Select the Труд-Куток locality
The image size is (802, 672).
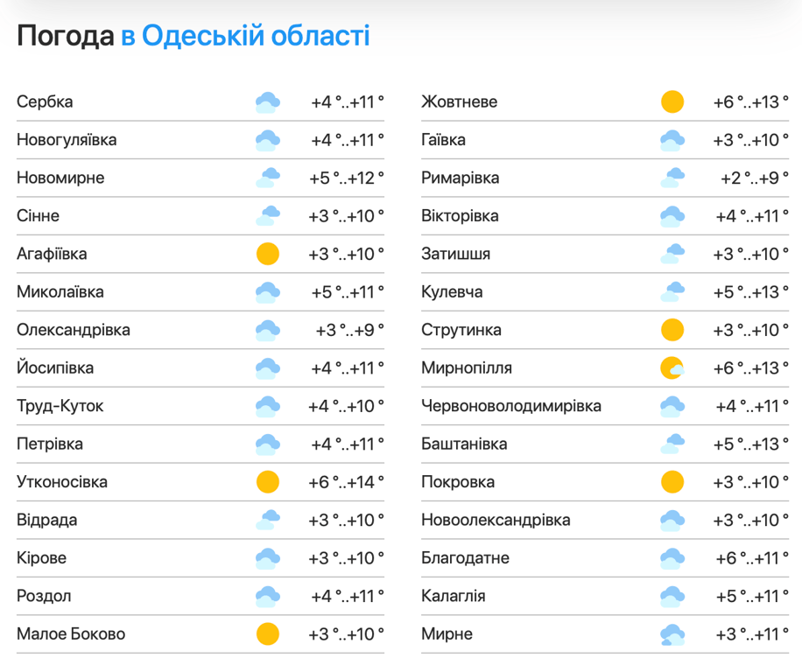click(x=60, y=406)
